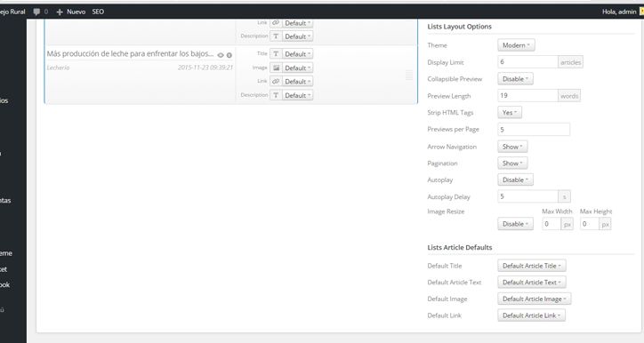This screenshot has height=343, width=644.
Task: Open the Default Article Image dropdown
Action: tap(534, 299)
